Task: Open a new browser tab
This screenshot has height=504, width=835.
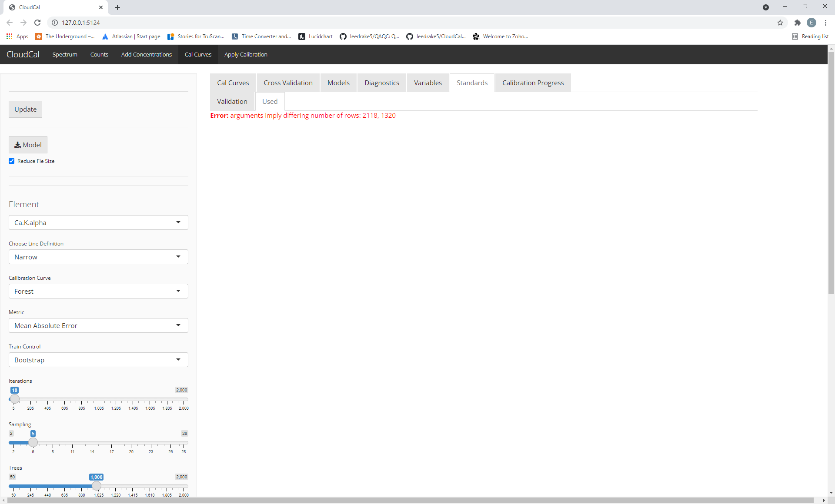Action: click(117, 7)
